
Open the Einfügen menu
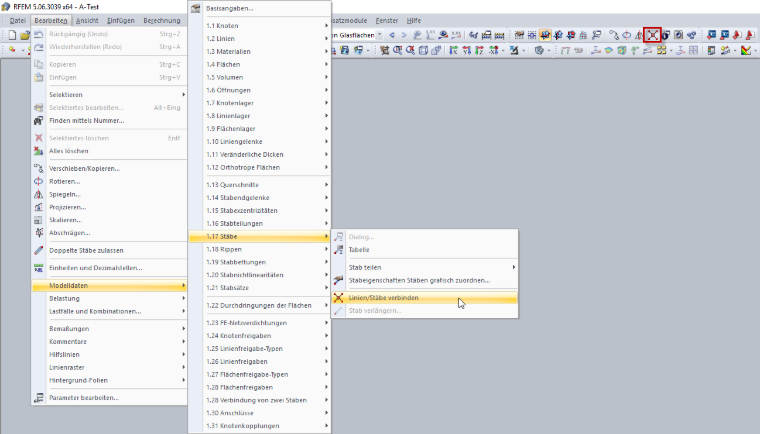(121, 20)
